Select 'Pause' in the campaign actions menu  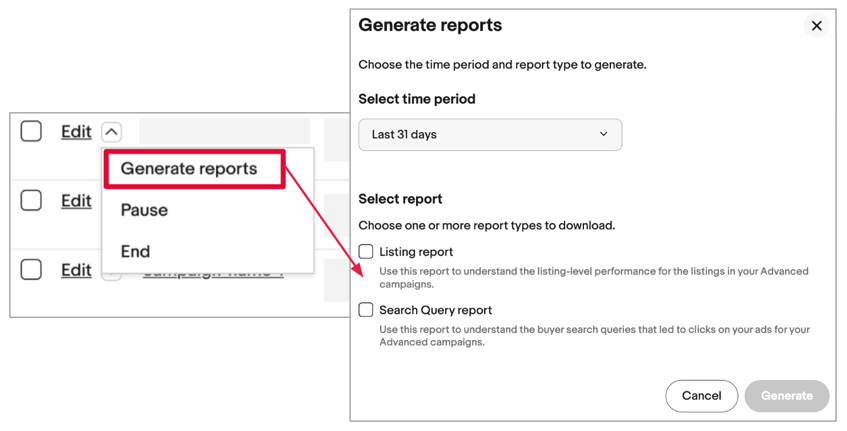(x=144, y=210)
